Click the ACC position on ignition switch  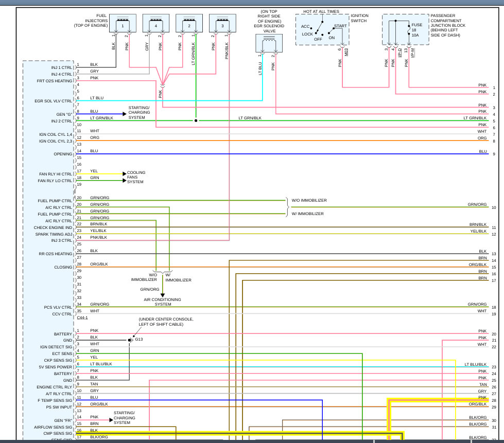pos(305,27)
